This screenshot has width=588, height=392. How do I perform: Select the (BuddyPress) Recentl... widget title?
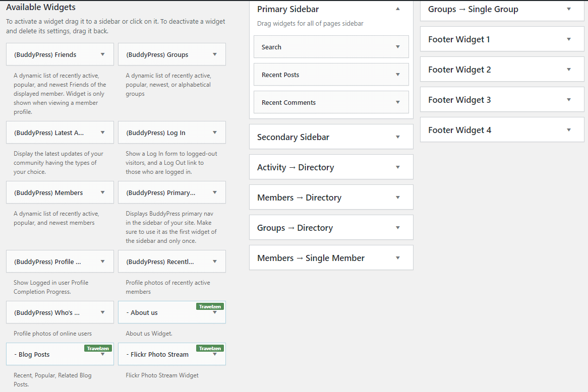coord(160,262)
